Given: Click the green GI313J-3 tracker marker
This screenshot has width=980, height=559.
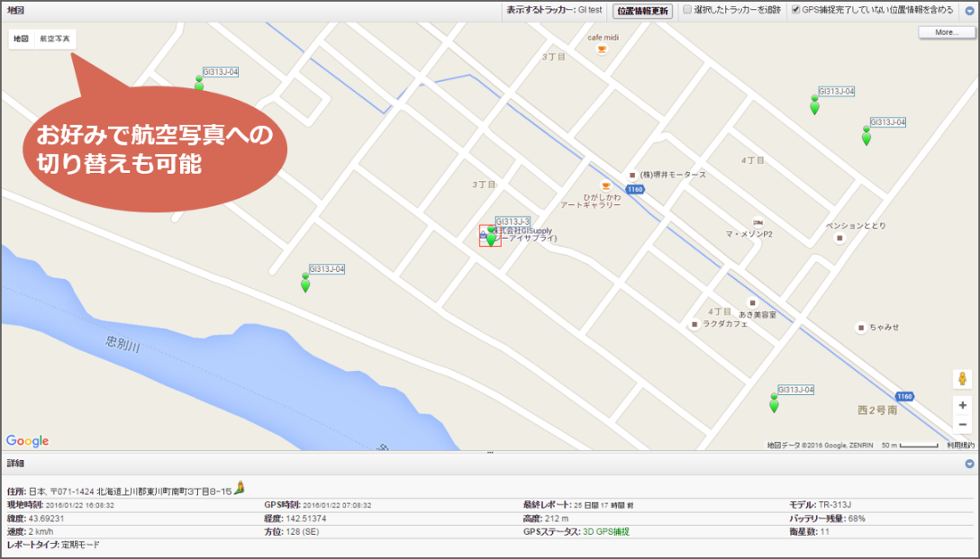Looking at the screenshot, I should pos(491,237).
